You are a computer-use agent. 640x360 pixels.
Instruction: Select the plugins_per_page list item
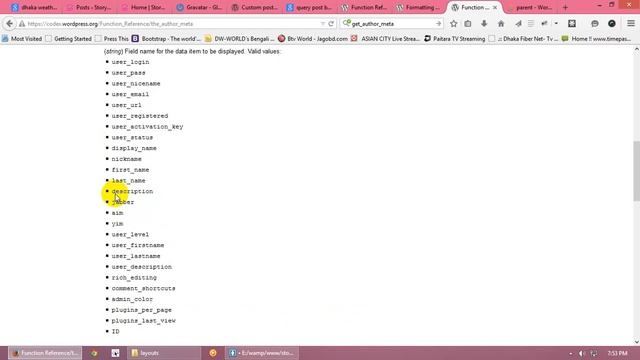[142, 310]
